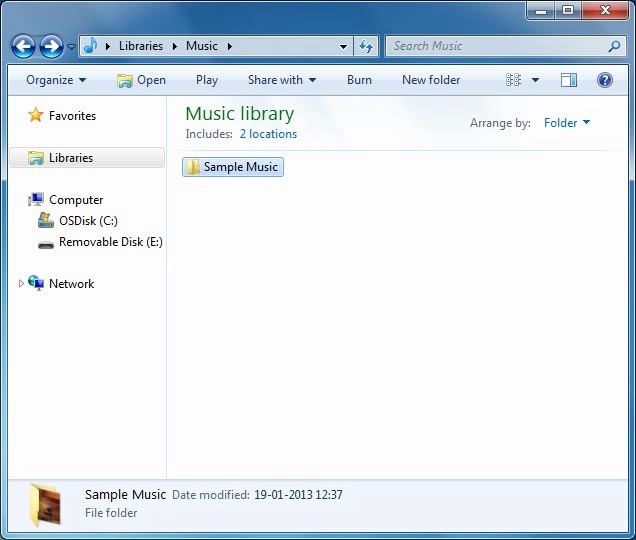
Task: Open the Share with dropdown
Action: [x=281, y=80]
